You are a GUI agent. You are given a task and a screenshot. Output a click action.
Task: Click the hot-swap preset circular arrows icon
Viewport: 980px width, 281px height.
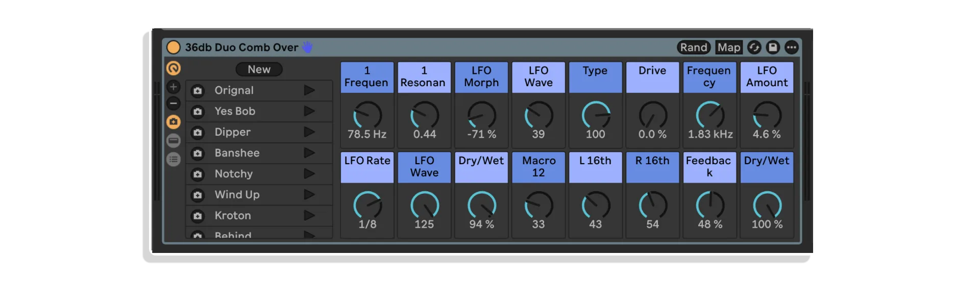(x=754, y=47)
